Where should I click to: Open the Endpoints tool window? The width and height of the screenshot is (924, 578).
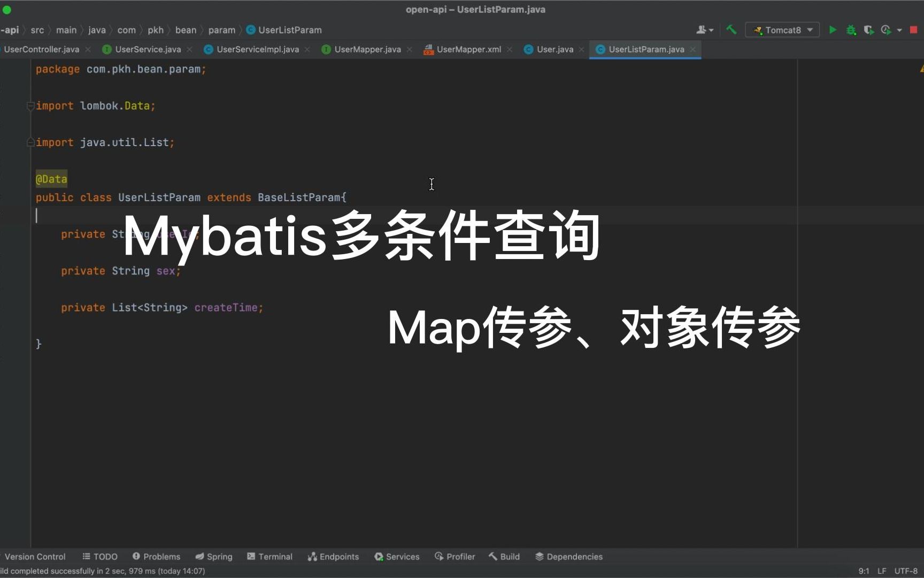pyautogui.click(x=333, y=557)
